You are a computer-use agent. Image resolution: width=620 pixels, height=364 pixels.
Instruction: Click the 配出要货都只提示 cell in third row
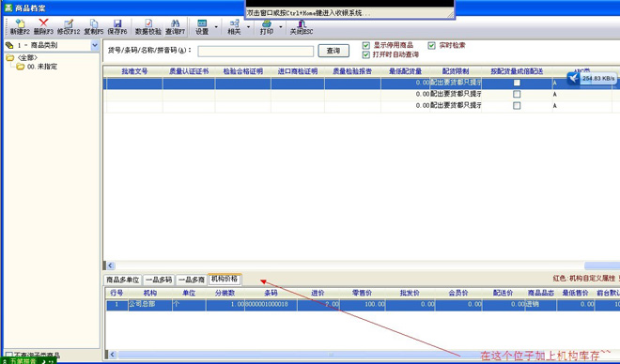tap(456, 105)
